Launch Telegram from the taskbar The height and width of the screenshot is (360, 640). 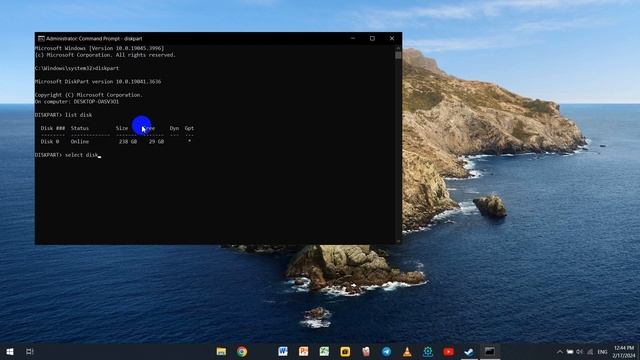(386, 351)
